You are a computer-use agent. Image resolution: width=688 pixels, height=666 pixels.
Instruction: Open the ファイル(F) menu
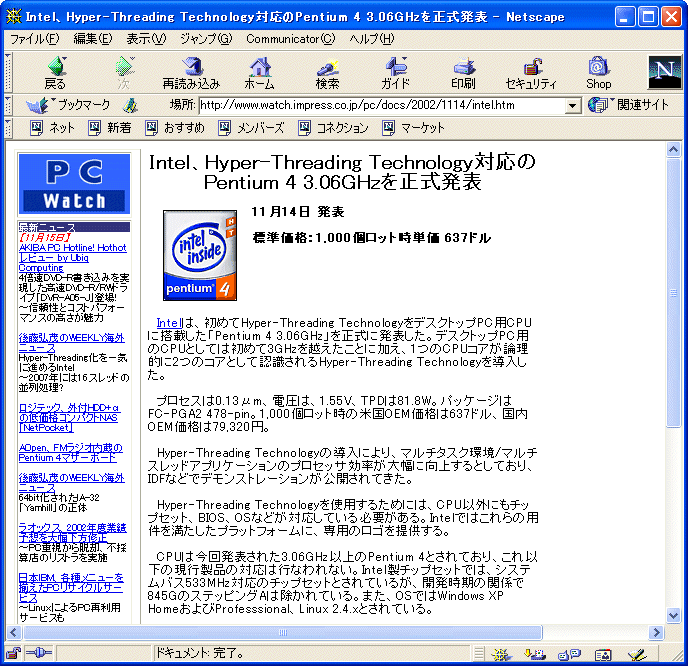(x=34, y=39)
